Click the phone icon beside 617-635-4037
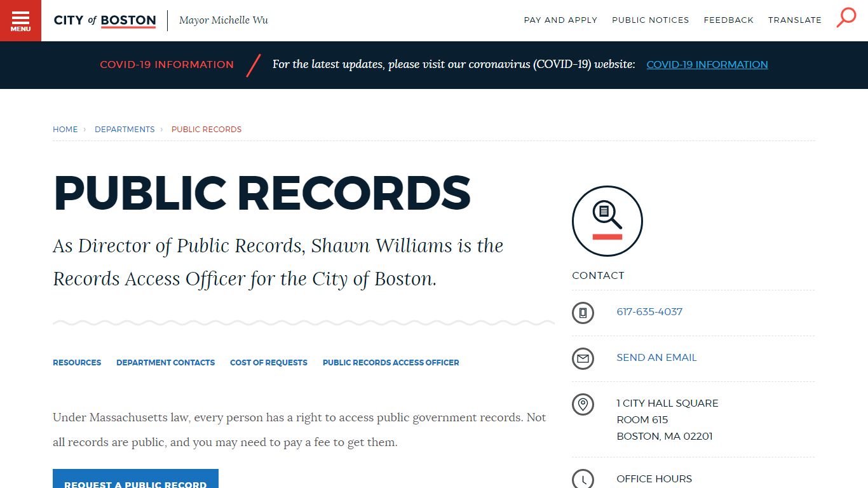This screenshot has height=488, width=868. pyautogui.click(x=583, y=313)
